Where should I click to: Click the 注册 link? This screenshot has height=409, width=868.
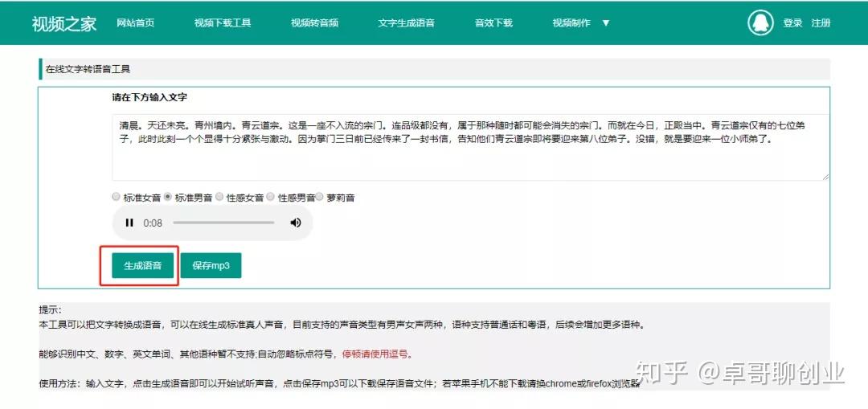tap(821, 23)
